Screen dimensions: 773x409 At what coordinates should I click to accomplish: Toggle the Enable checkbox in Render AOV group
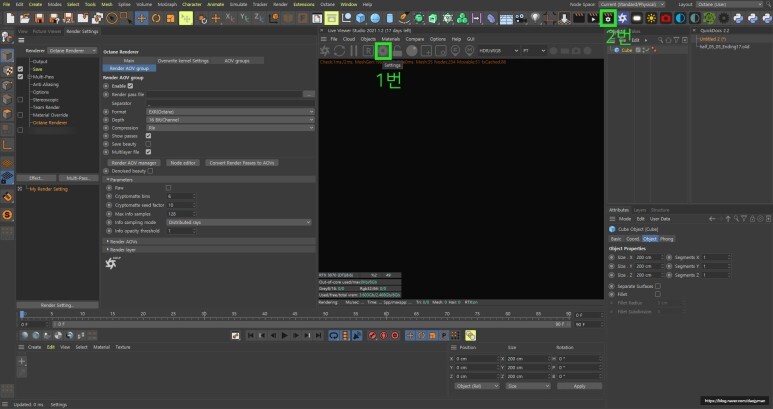[x=130, y=86]
